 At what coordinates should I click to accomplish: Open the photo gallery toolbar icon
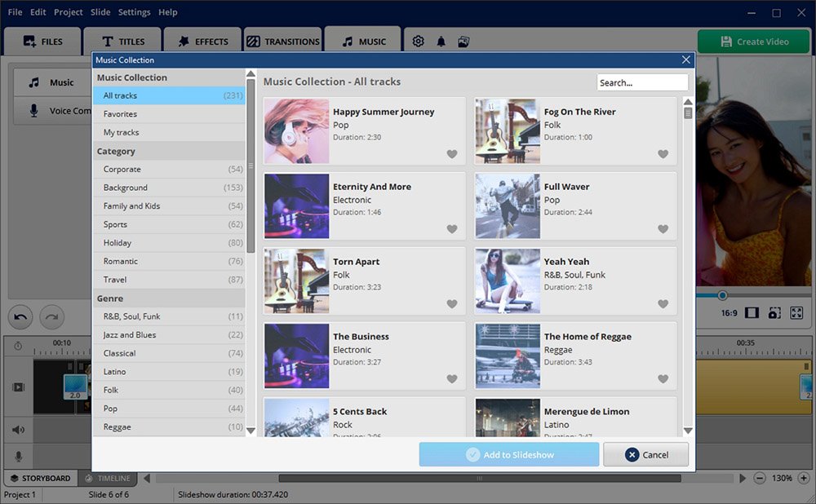463,42
